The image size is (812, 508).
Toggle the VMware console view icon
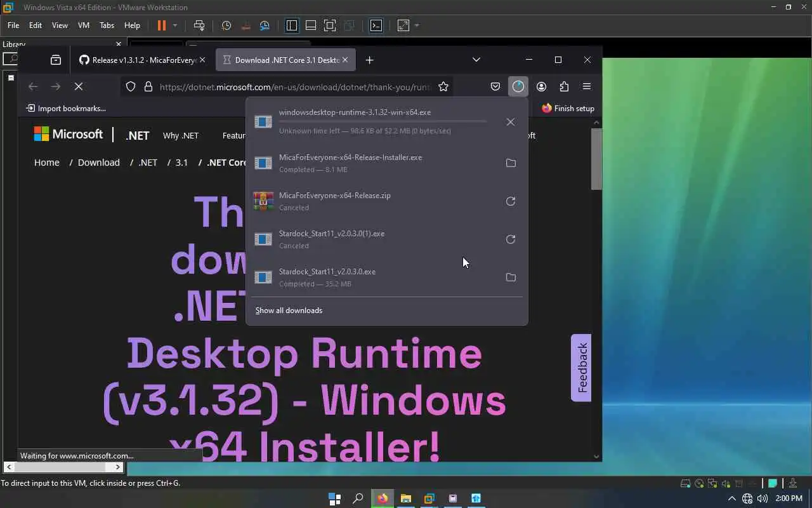point(376,25)
